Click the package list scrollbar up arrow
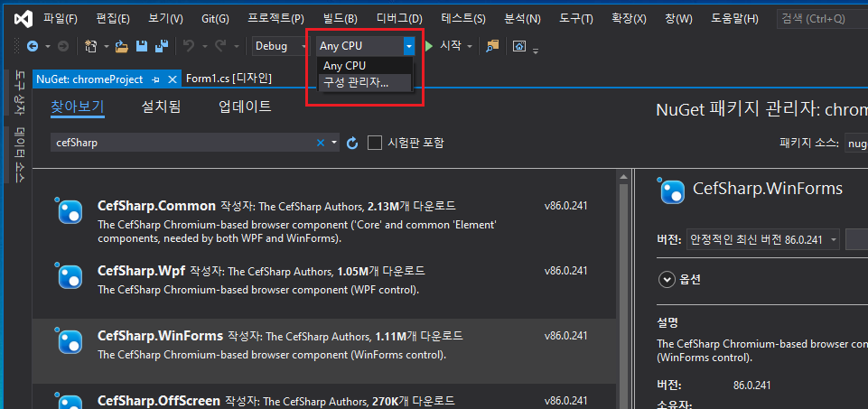The image size is (868, 409). (623, 177)
